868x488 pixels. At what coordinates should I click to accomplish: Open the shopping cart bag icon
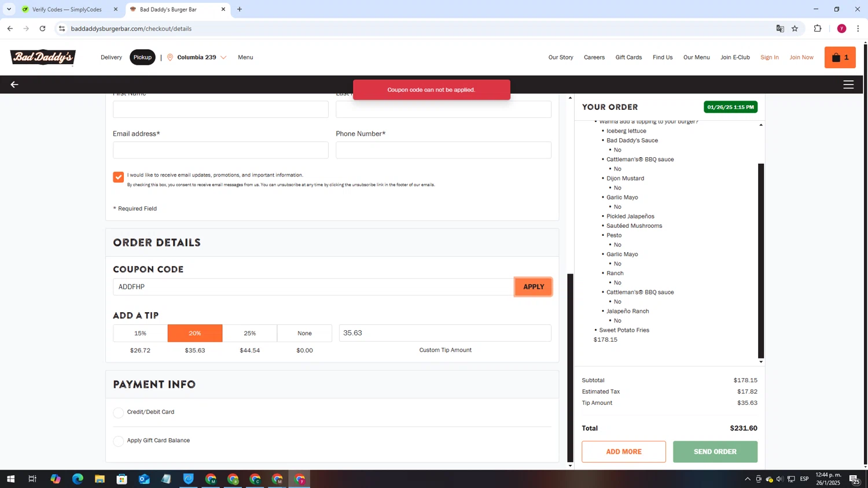(x=840, y=57)
